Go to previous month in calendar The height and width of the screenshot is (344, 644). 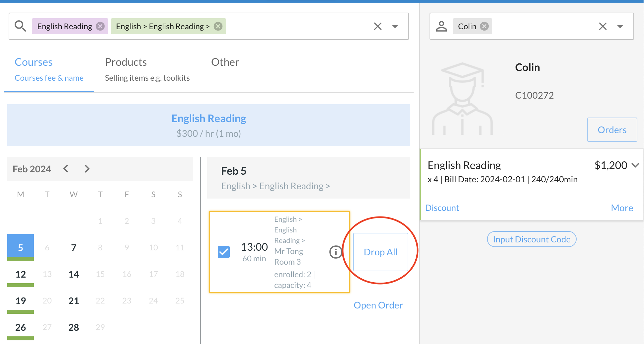click(x=66, y=169)
